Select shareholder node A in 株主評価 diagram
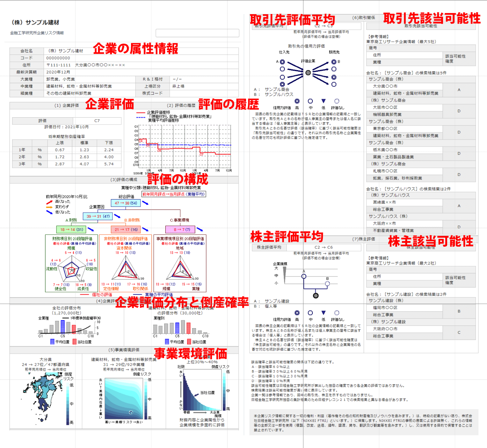 pos(304,276)
